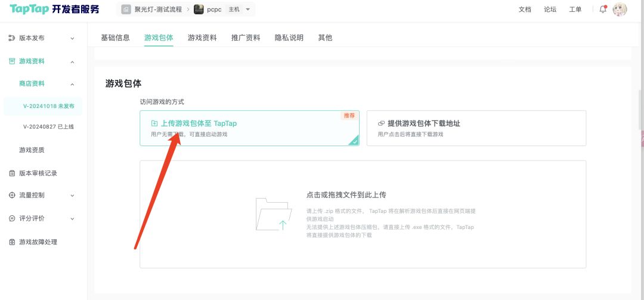Click the 版本发布 sidebar icon
The image size is (644, 300).
pyautogui.click(x=12, y=38)
